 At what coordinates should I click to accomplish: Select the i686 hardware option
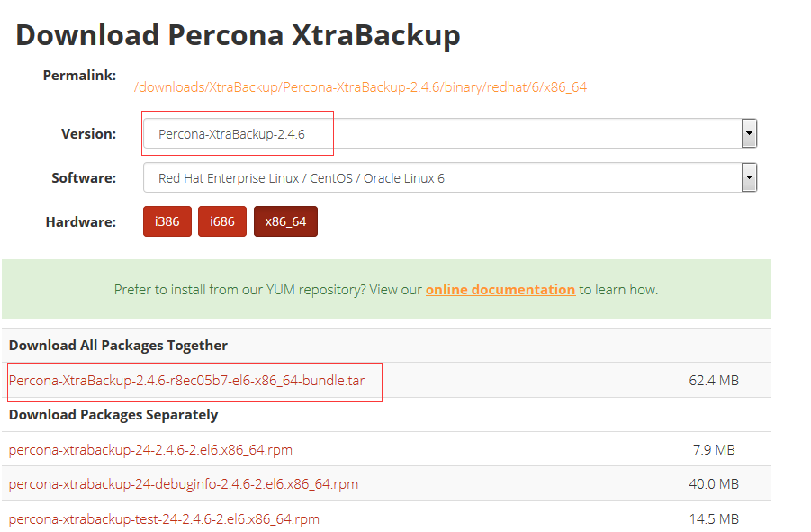221,221
